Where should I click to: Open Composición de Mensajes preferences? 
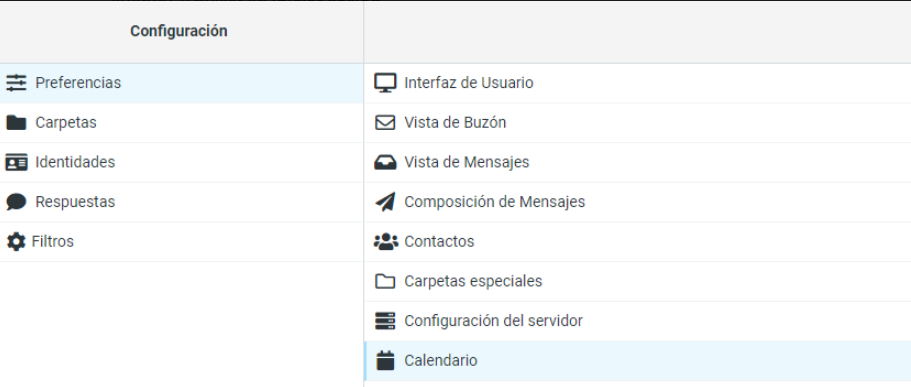tap(637, 202)
